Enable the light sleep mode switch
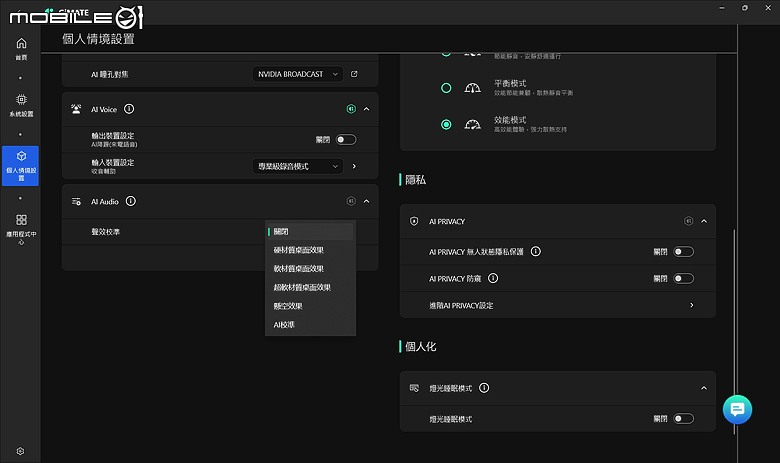780x463 pixels. pyautogui.click(x=683, y=419)
